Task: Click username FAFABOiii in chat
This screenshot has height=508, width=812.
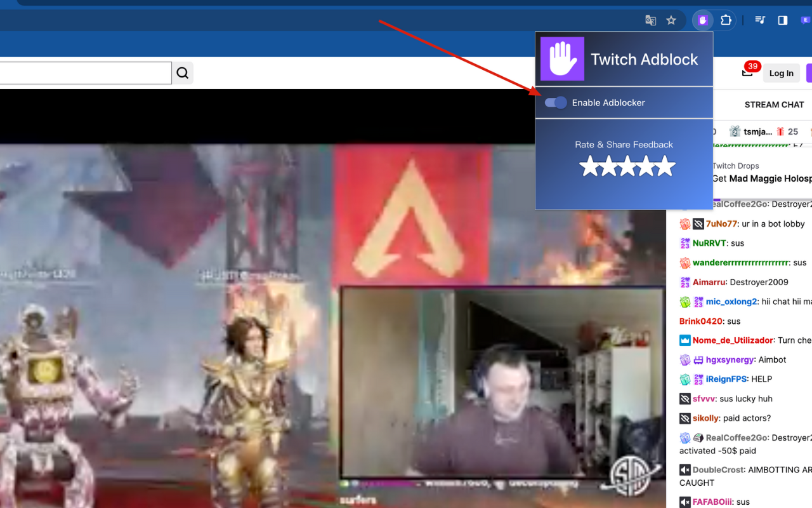Action: 713,502
